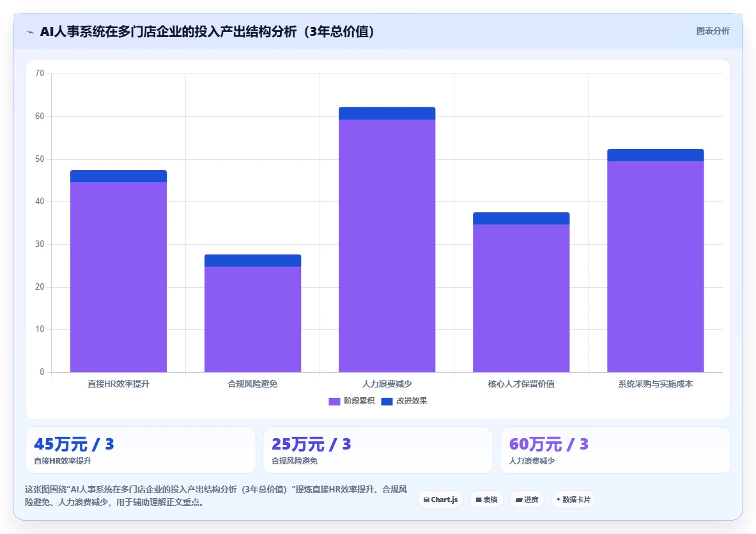Click the purple bar for 核心人才保留价值
The image size is (756, 534).
coord(521,298)
